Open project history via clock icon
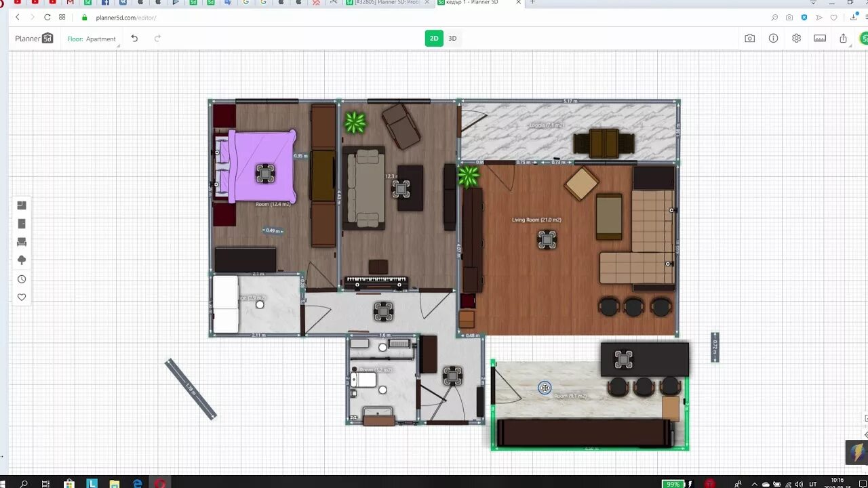The width and height of the screenshot is (868, 488). pos(21,279)
